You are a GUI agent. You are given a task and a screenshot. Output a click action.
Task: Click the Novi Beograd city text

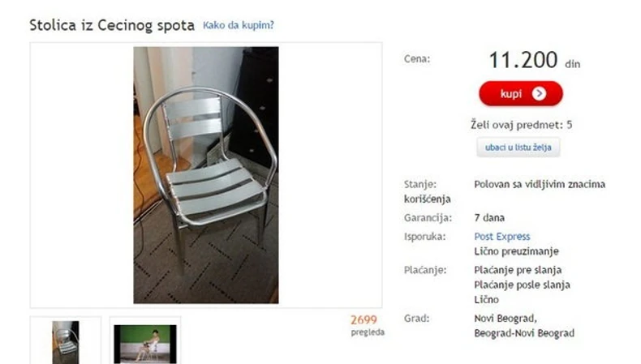(x=505, y=319)
